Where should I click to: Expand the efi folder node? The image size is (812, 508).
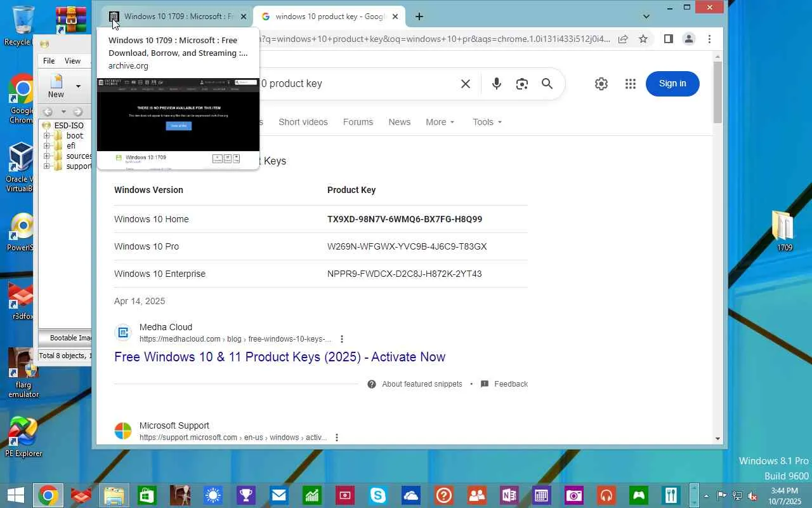(x=46, y=146)
